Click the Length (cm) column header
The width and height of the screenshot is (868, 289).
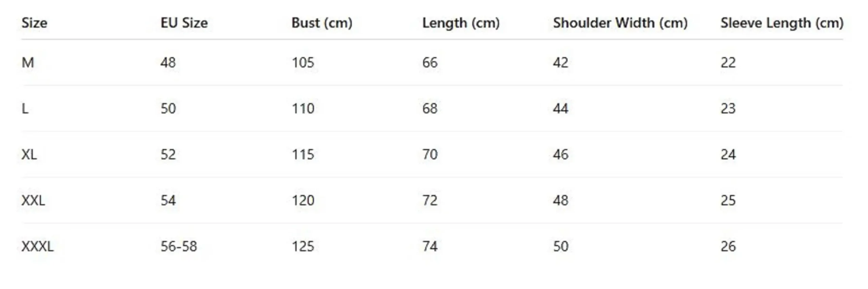461,23
